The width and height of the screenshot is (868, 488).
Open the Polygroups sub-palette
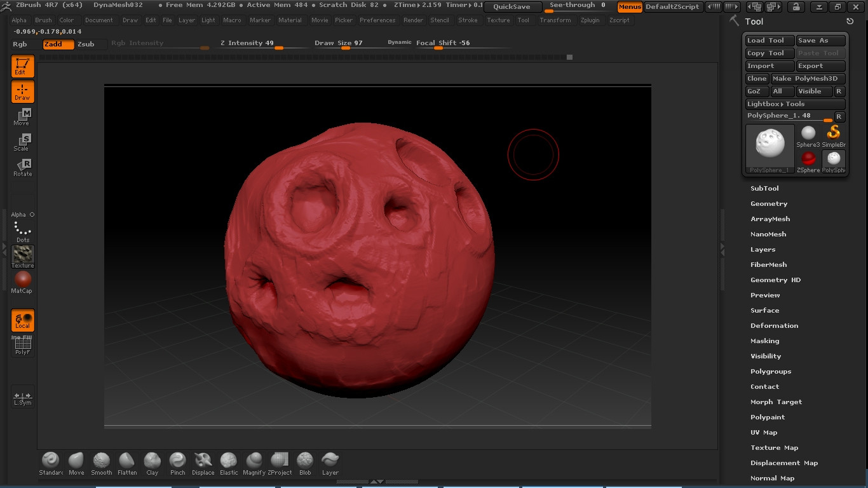(771, 372)
